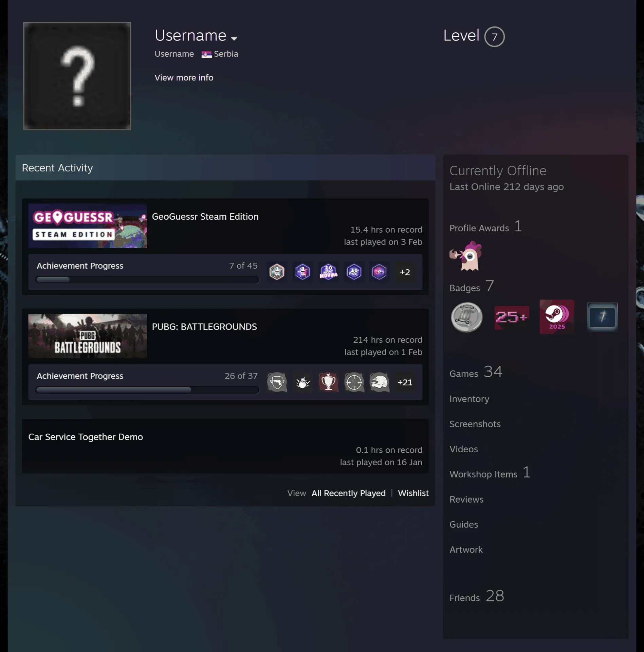Open Car Service Together Demo link

tap(86, 437)
